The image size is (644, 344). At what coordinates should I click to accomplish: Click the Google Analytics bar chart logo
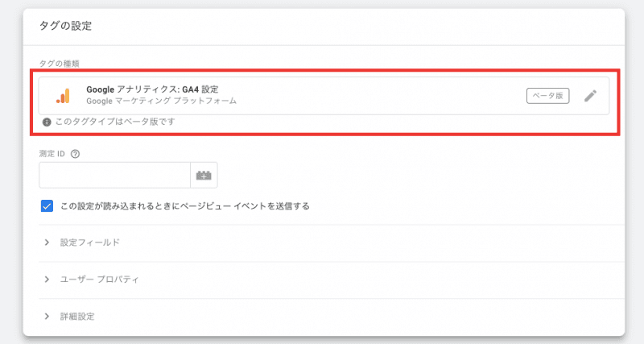[64, 96]
